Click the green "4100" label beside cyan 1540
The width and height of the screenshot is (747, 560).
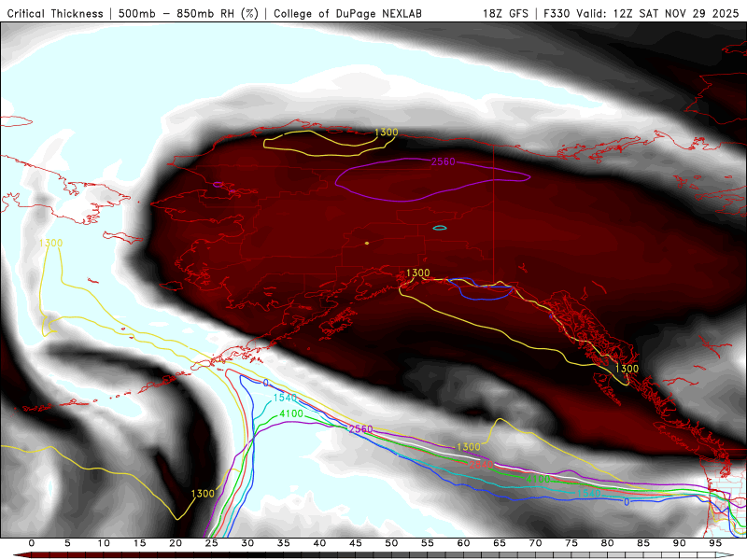click(x=291, y=413)
